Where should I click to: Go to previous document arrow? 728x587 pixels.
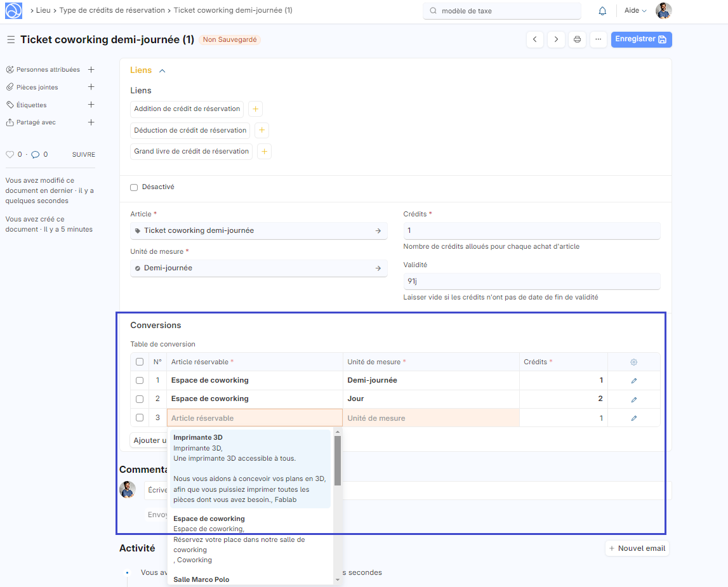click(x=535, y=39)
